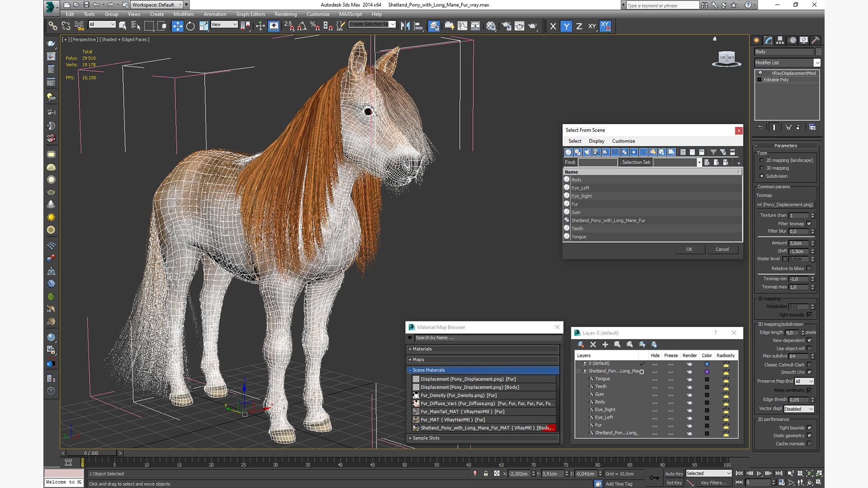Viewport: 868px width, 488px height.
Task: Open the Modifiers menu
Action: click(184, 14)
